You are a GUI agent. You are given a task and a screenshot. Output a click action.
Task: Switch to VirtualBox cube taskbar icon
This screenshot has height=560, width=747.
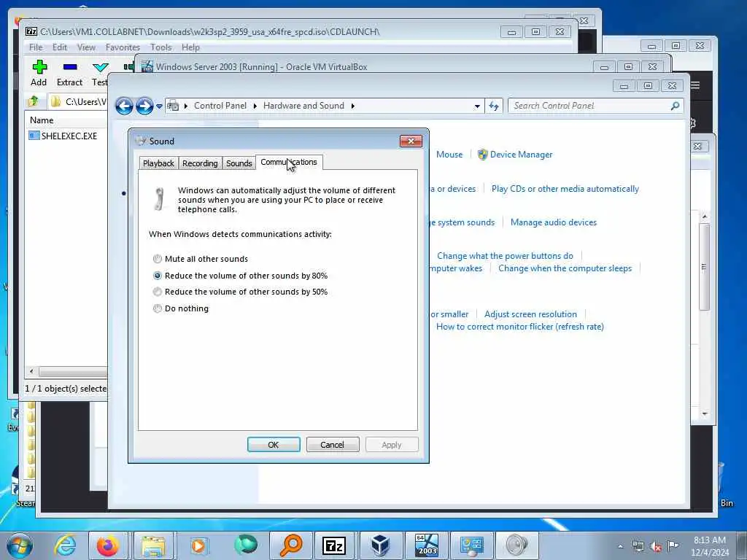(x=380, y=545)
